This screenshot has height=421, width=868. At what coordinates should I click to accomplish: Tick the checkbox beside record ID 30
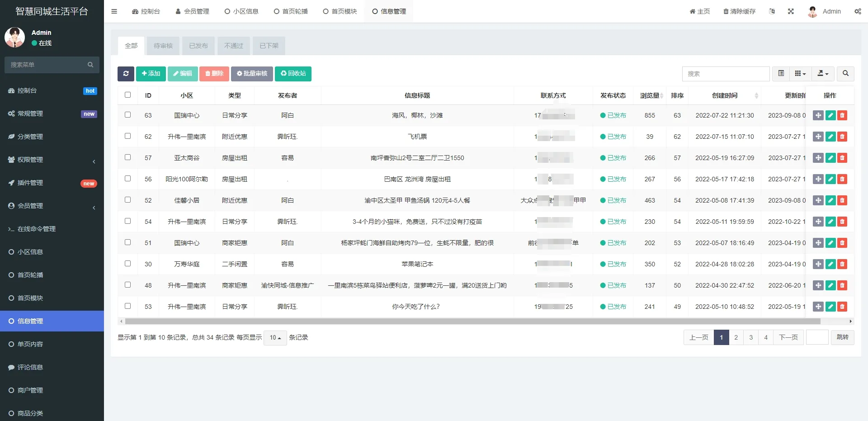[x=127, y=264]
